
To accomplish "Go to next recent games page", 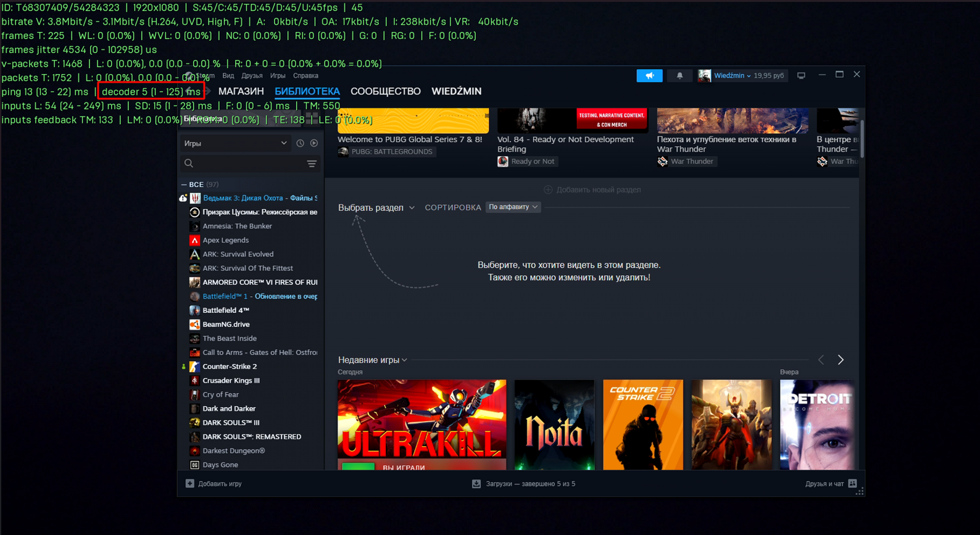I will pyautogui.click(x=841, y=360).
